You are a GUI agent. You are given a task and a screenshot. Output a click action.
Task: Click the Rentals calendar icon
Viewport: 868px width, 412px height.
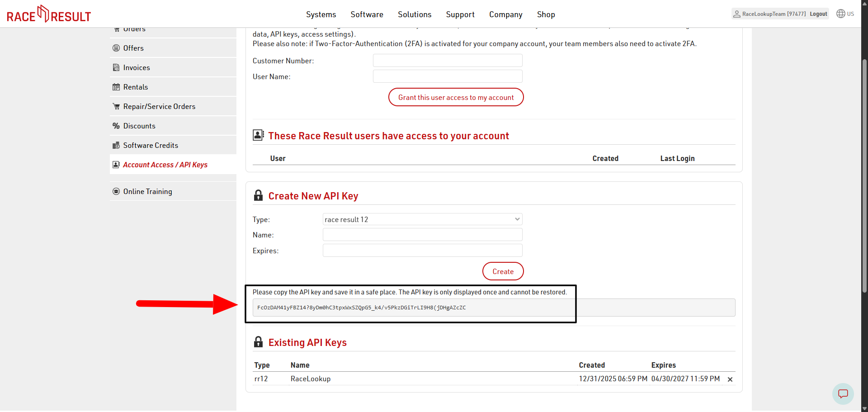point(116,87)
